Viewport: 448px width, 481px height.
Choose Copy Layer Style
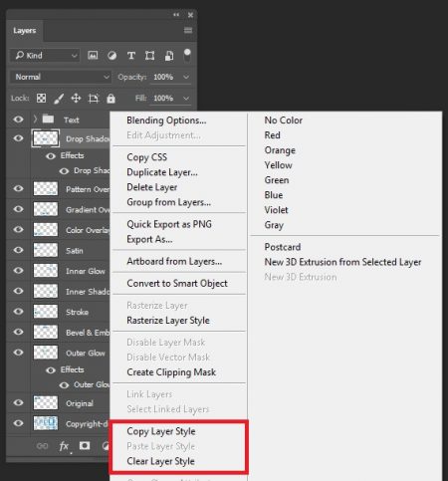(x=161, y=431)
